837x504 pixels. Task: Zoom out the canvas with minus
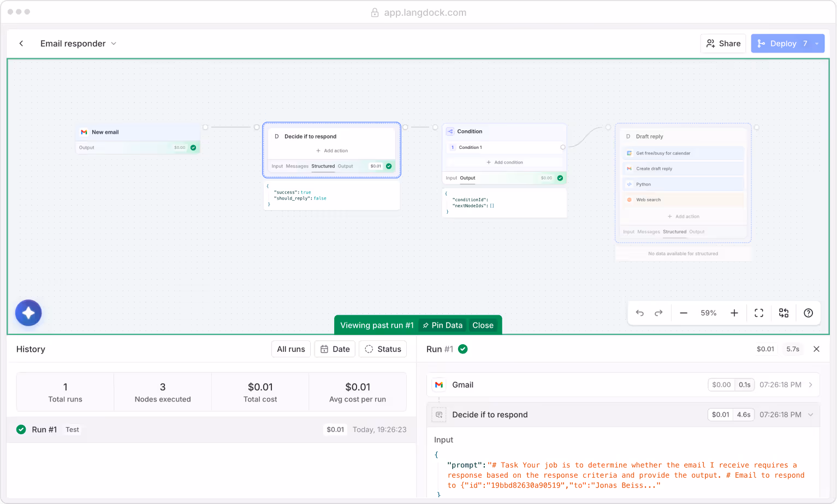pos(684,313)
